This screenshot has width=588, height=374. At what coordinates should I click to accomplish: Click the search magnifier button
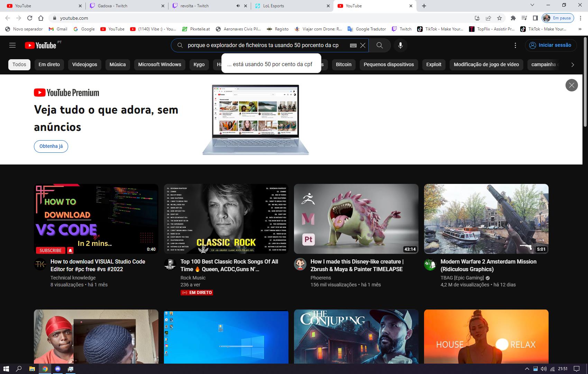(x=379, y=45)
